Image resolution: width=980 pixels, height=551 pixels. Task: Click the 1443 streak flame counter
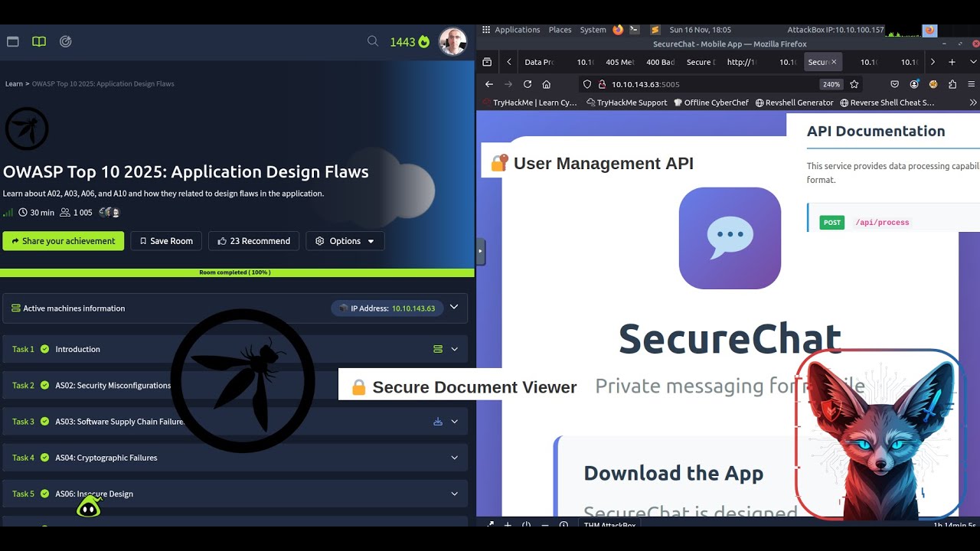tap(410, 42)
